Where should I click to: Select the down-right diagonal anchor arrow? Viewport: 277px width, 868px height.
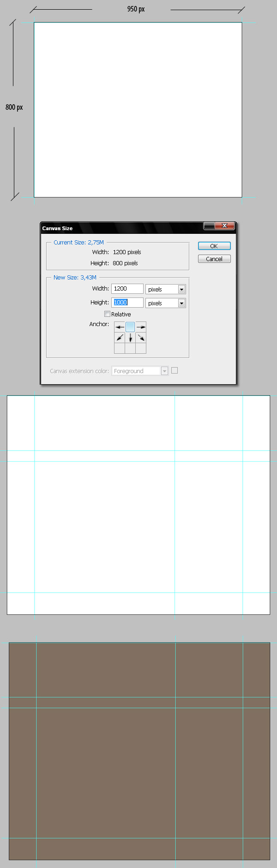pyautogui.click(x=141, y=338)
